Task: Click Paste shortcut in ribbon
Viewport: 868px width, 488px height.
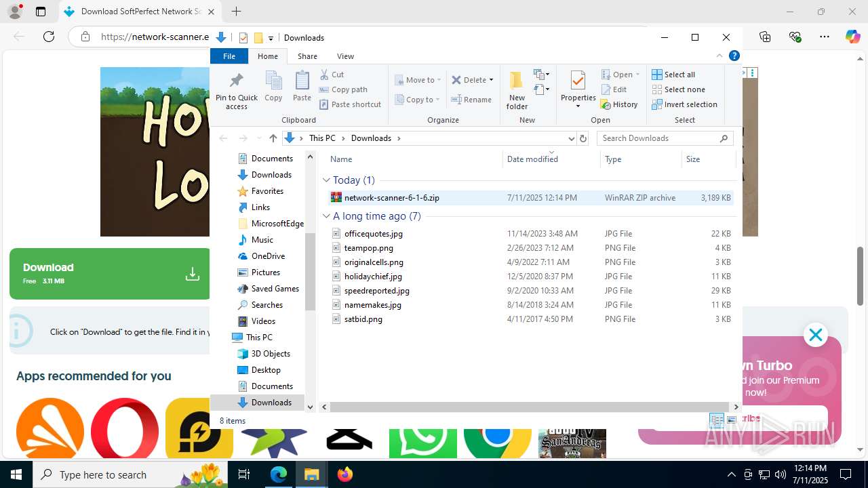Action: click(x=351, y=104)
